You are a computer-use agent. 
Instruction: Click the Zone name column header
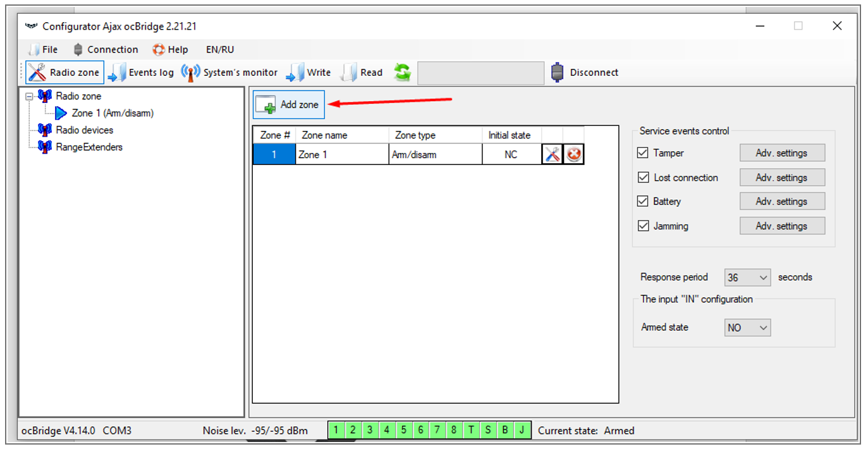point(342,135)
